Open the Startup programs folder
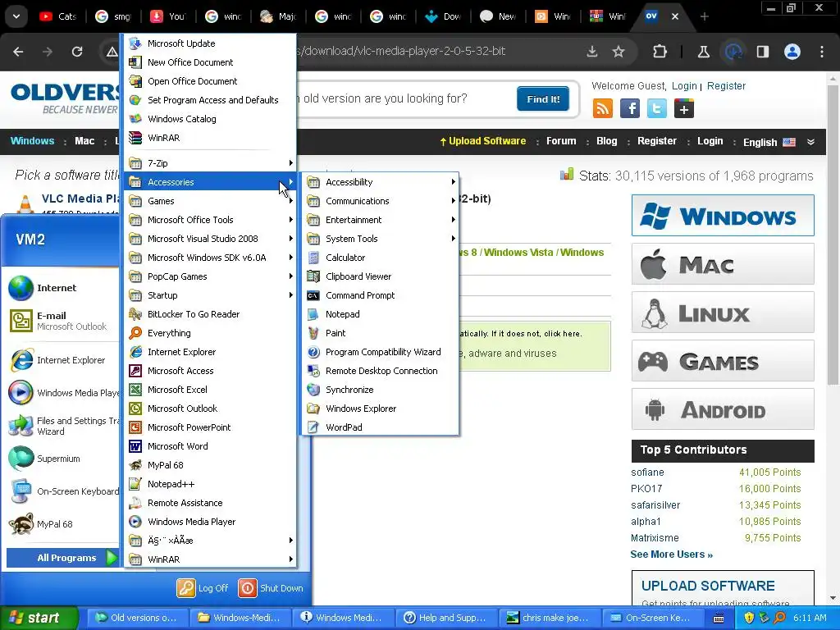Image resolution: width=840 pixels, height=630 pixels. click(x=210, y=295)
